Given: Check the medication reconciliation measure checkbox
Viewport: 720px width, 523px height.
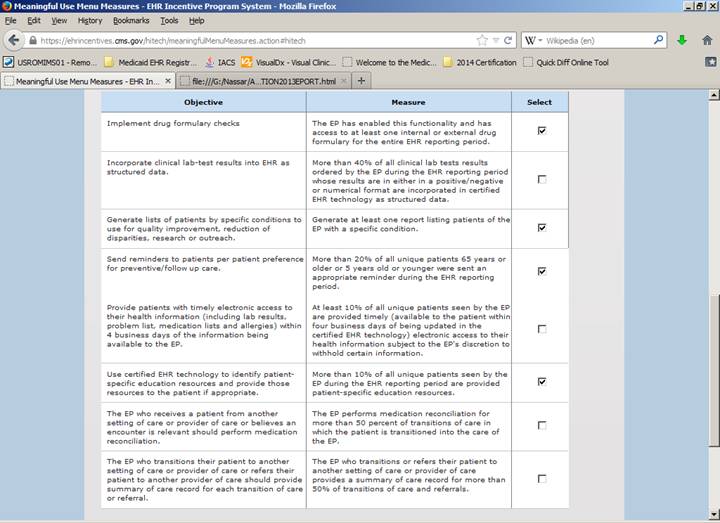Looking at the screenshot, I should [x=541, y=425].
